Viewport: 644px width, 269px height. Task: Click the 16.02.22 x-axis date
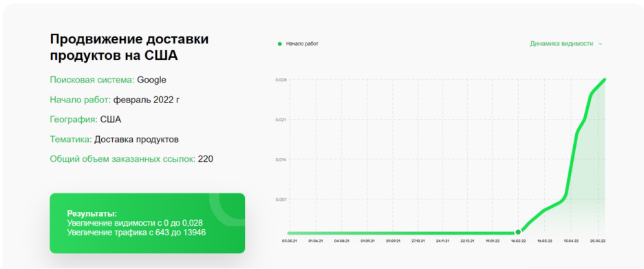pyautogui.click(x=518, y=241)
